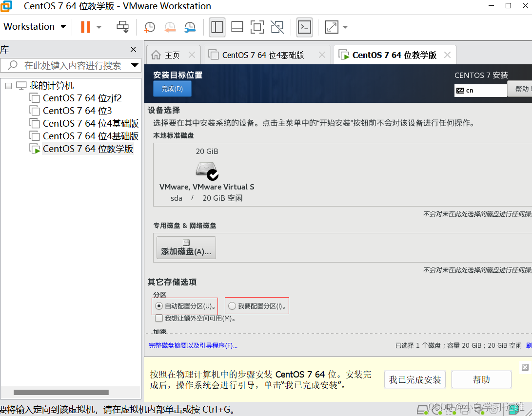Dismiss the yellow installation hint bar
Screen dimensions: 532x416
point(525,367)
